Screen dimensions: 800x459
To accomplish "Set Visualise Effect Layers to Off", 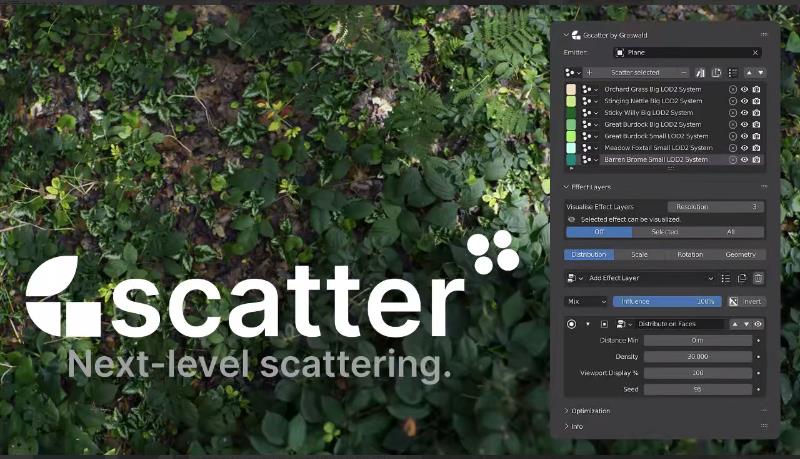I will point(599,232).
